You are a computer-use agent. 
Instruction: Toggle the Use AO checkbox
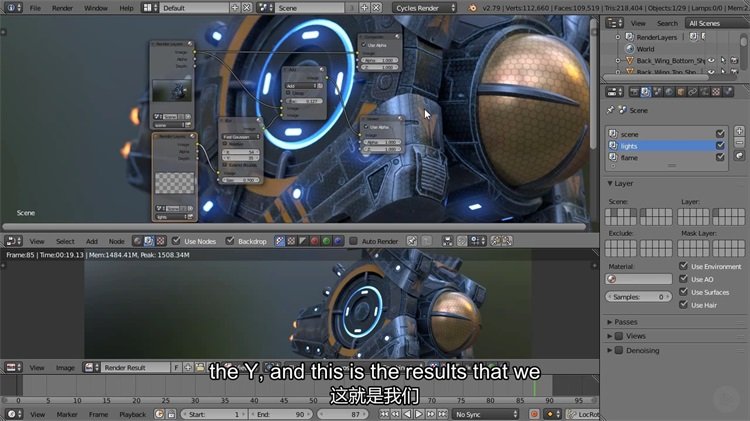coord(683,279)
